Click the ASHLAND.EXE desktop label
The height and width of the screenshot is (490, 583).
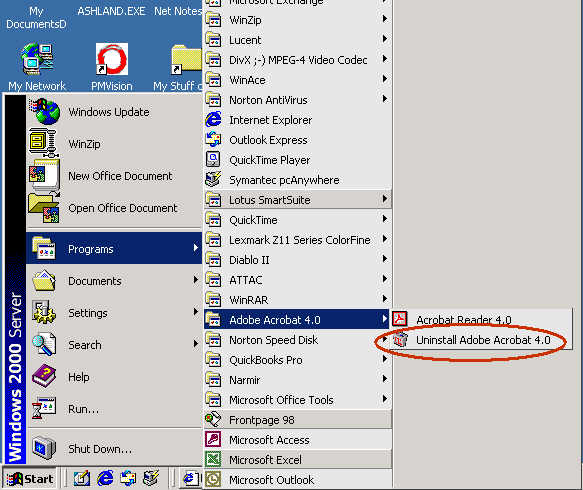111,11
